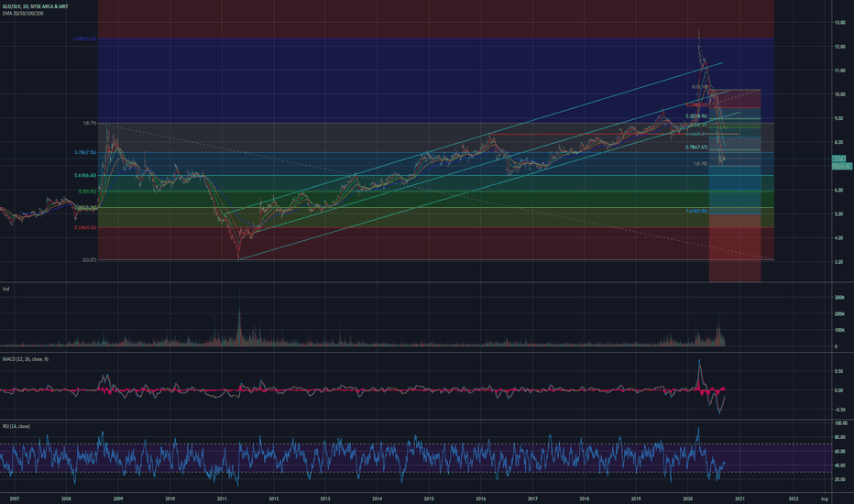Screen dimensions: 854x504
Task: Click the 20.00 RSI axis value
Action: (x=840, y=480)
